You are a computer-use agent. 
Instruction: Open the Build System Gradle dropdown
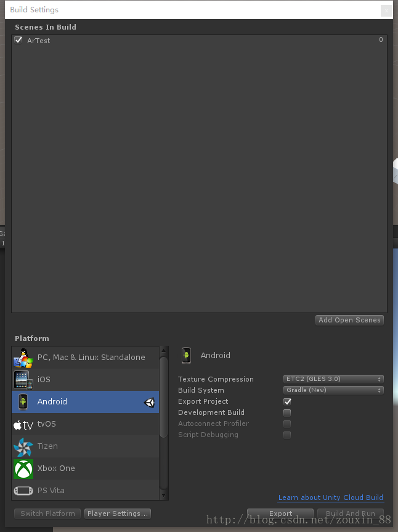pyautogui.click(x=333, y=390)
